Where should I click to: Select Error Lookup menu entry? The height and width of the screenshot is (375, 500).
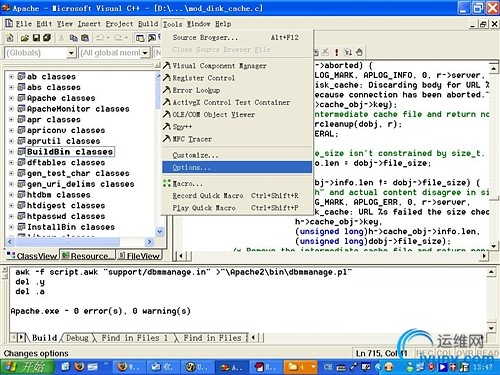click(237, 90)
